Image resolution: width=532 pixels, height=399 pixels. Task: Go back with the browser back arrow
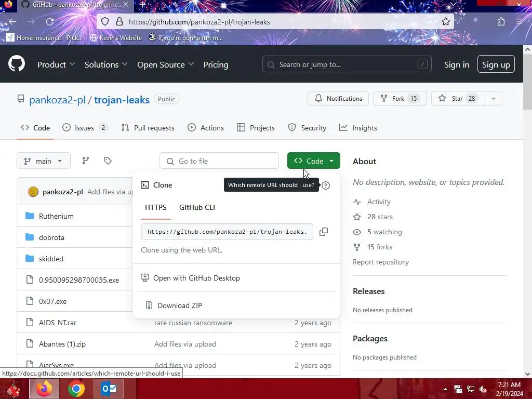12,22
